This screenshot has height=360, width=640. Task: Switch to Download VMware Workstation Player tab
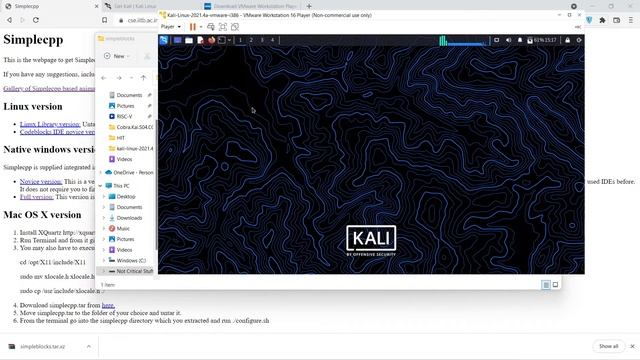point(251,6)
